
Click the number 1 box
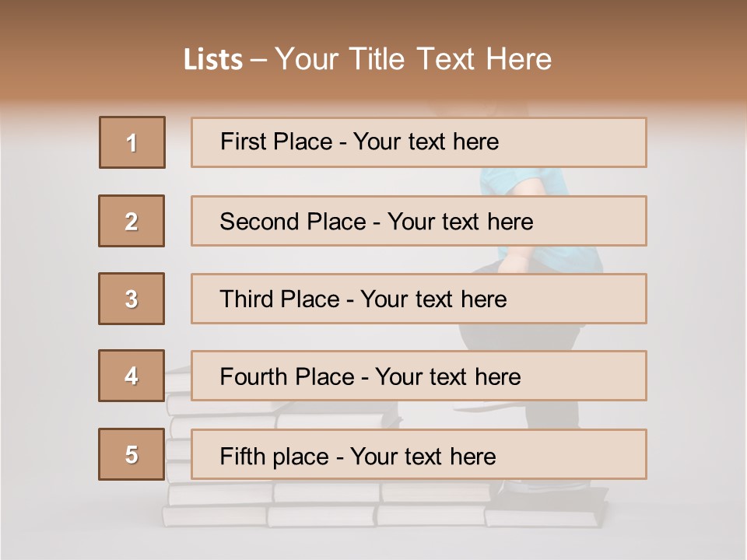click(132, 142)
